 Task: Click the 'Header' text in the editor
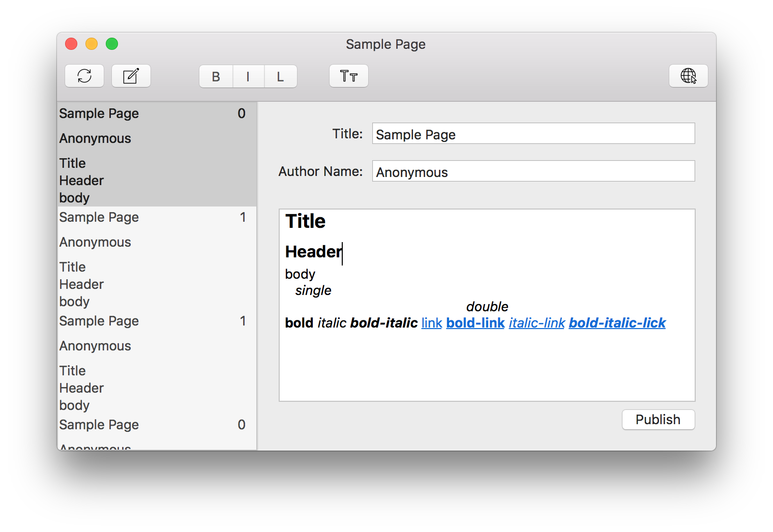click(x=314, y=252)
